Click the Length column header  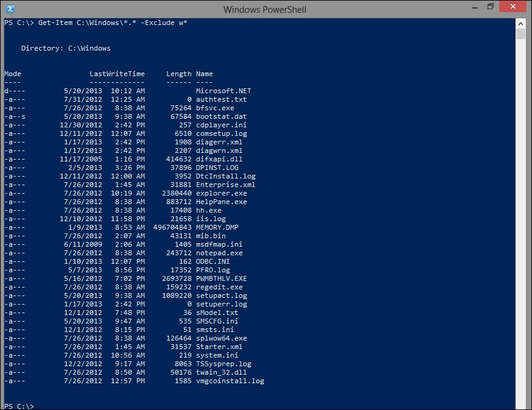pos(179,74)
